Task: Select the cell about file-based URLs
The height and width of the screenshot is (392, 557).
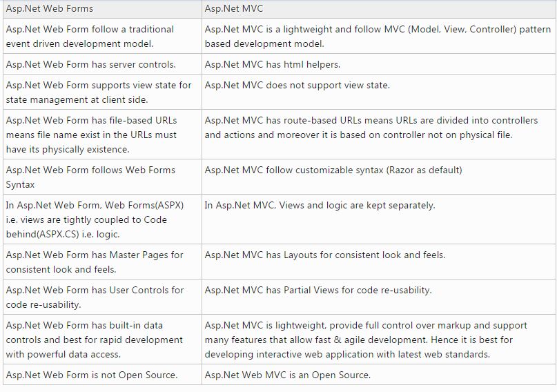Action: pyautogui.click(x=102, y=135)
